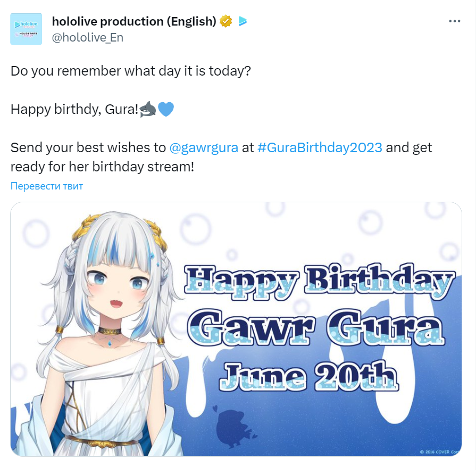This screenshot has height=470, width=476.
Task: Click "Перевести твит" to translate the tweet
Action: 47,186
